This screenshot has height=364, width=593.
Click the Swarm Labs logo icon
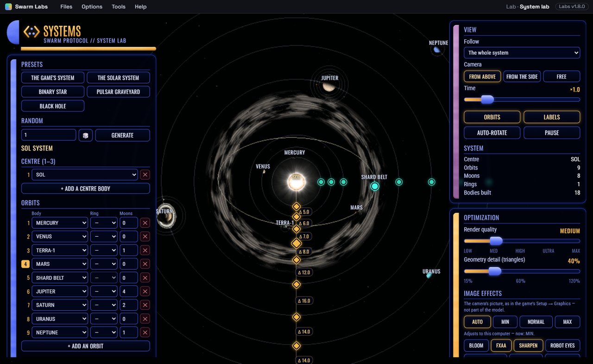coord(8,6)
